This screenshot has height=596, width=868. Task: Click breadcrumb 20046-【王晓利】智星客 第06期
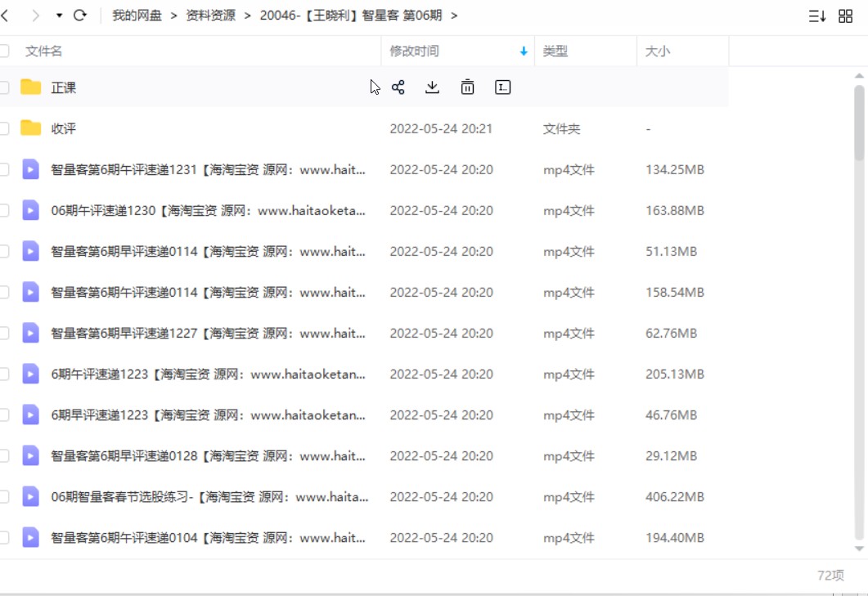tap(351, 16)
